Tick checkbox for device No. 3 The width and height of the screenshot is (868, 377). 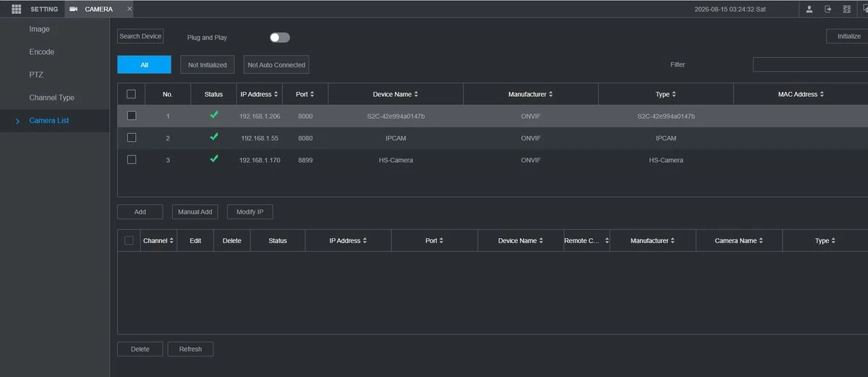pos(131,159)
